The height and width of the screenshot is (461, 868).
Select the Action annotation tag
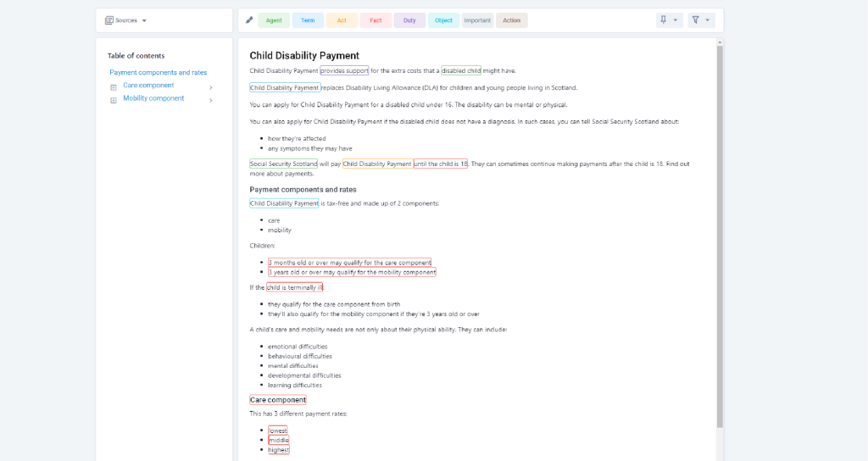(511, 20)
